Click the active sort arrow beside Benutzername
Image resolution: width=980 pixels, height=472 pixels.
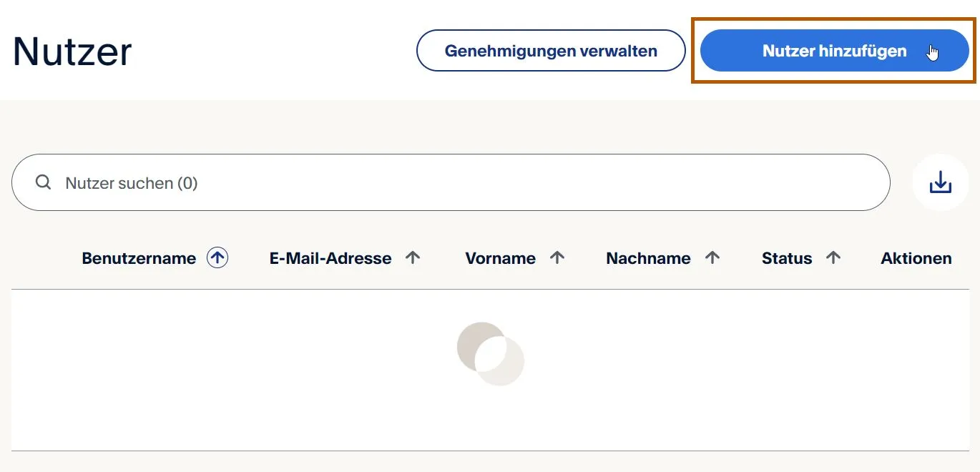(x=217, y=257)
